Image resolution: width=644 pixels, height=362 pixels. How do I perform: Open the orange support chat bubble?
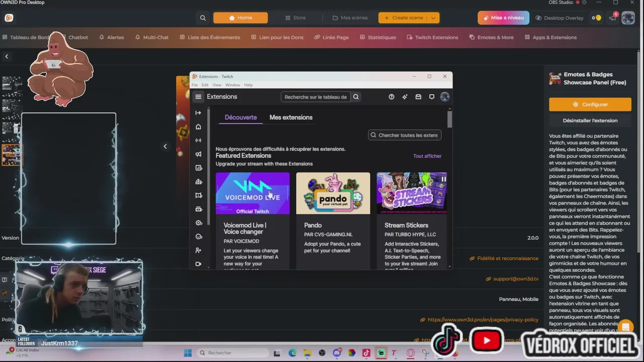pos(625,327)
